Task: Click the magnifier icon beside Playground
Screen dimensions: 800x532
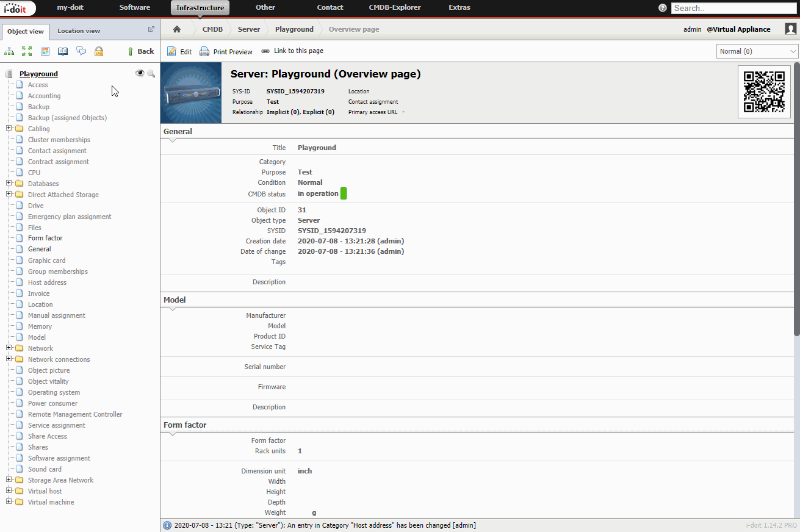Action: (x=151, y=73)
